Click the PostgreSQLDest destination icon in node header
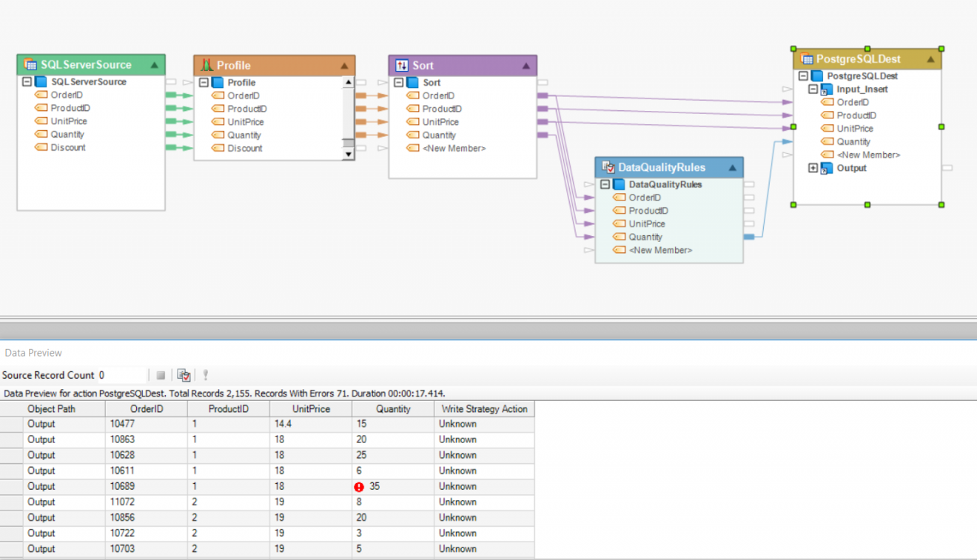977x560 pixels. pos(807,58)
